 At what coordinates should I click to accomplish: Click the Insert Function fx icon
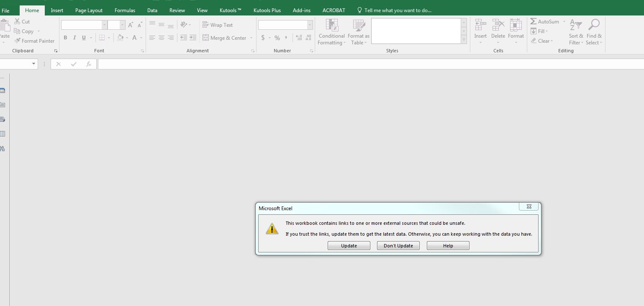point(89,64)
